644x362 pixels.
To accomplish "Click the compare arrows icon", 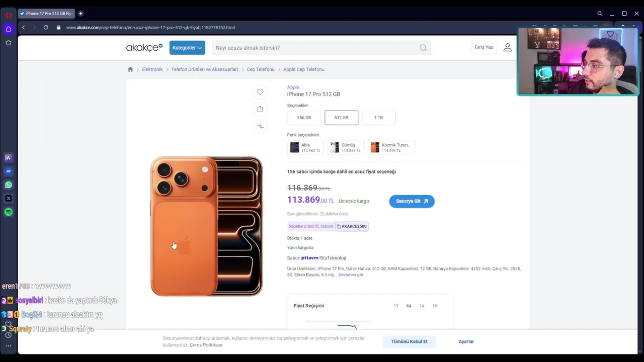I will tap(260, 126).
